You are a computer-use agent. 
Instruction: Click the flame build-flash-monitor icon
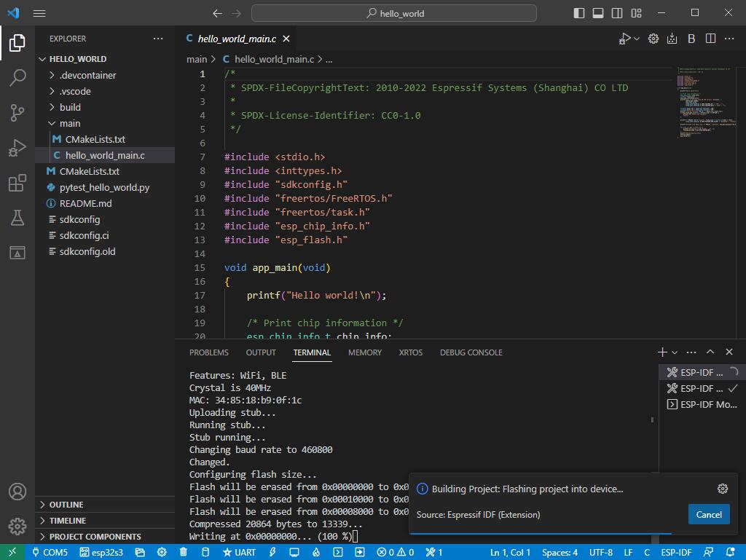(x=316, y=552)
